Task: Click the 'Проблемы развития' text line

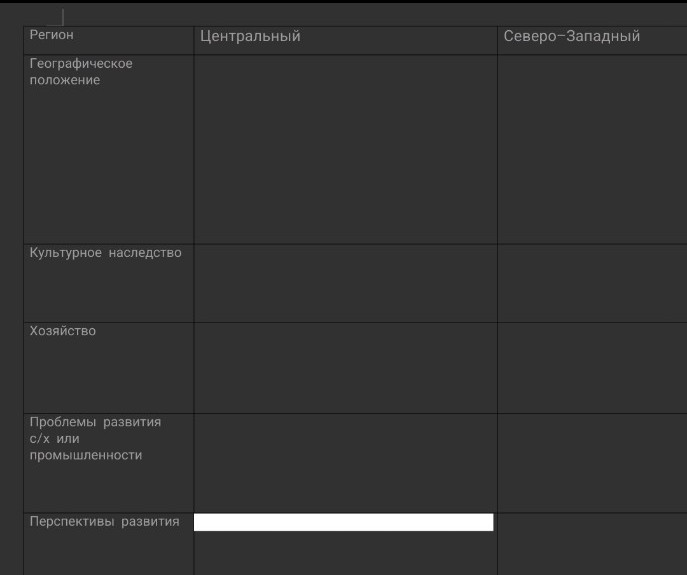Action: [x=95, y=422]
